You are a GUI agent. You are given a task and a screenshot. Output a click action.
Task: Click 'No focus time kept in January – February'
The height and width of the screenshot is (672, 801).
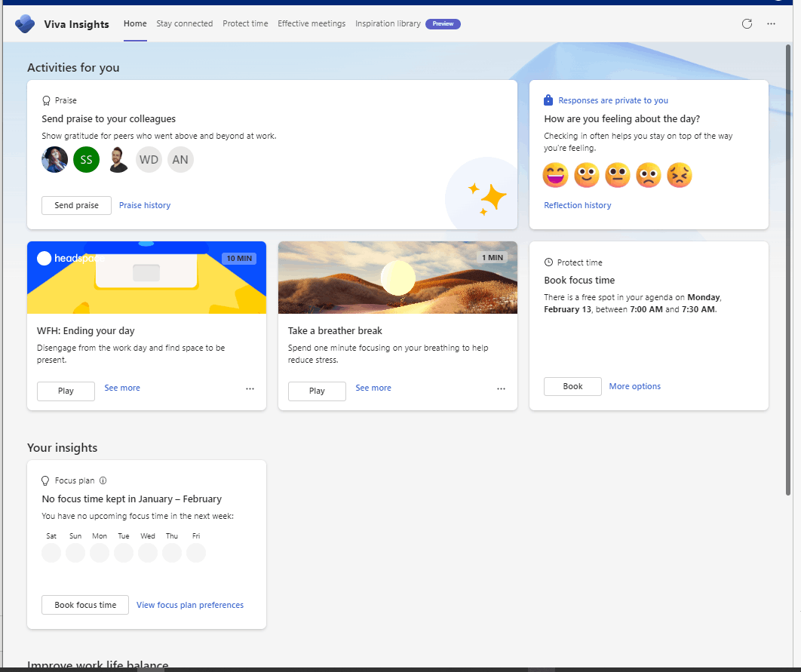(132, 499)
